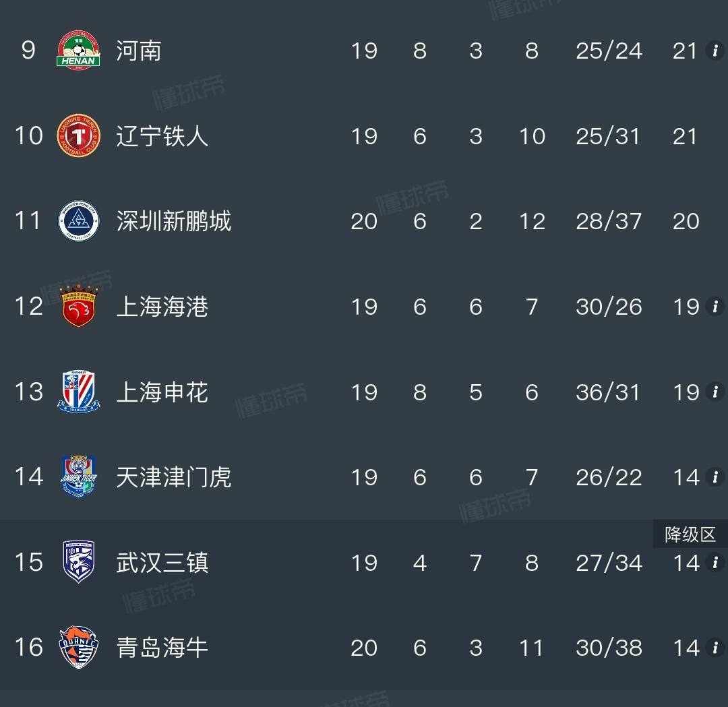Open team page for 上海申花
Viewport: 728px width, 707px height.
click(x=162, y=392)
